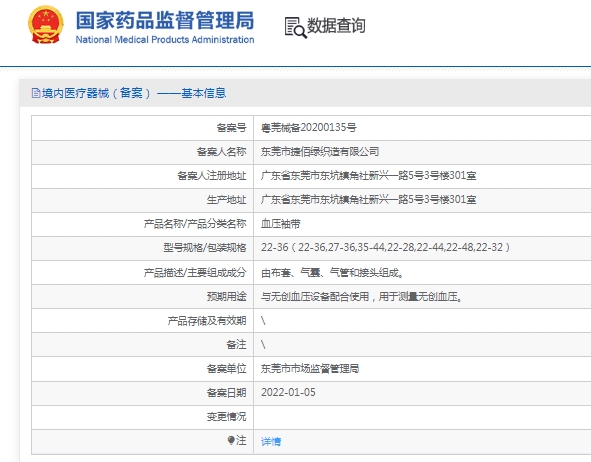Select the address value in 生产地址 row
Image resolution: width=591 pixels, height=462 pixels.
(x=369, y=200)
